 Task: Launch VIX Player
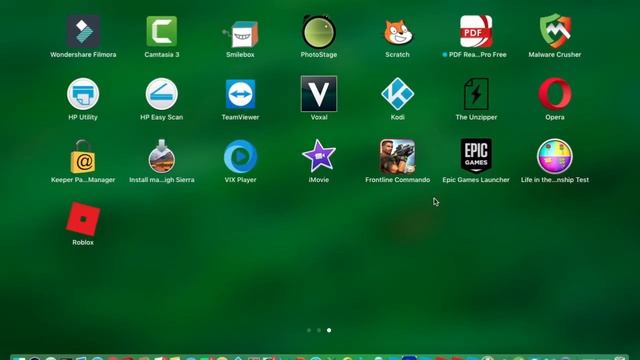pyautogui.click(x=240, y=156)
